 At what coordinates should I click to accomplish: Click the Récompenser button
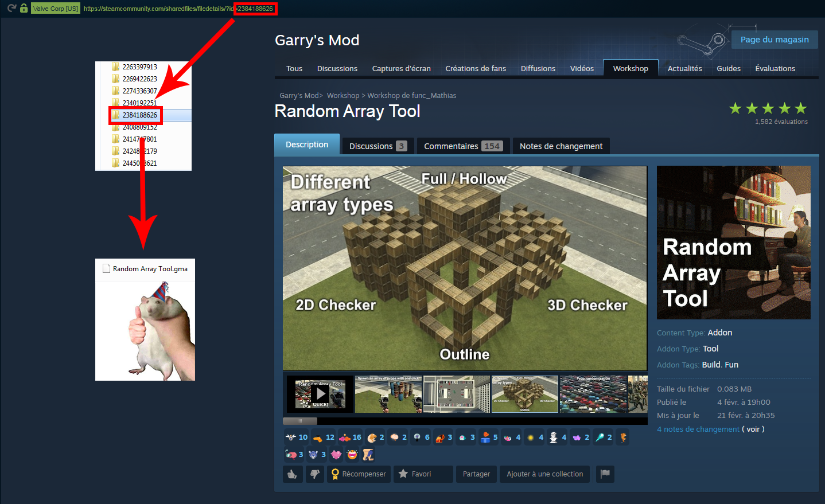pyautogui.click(x=359, y=474)
